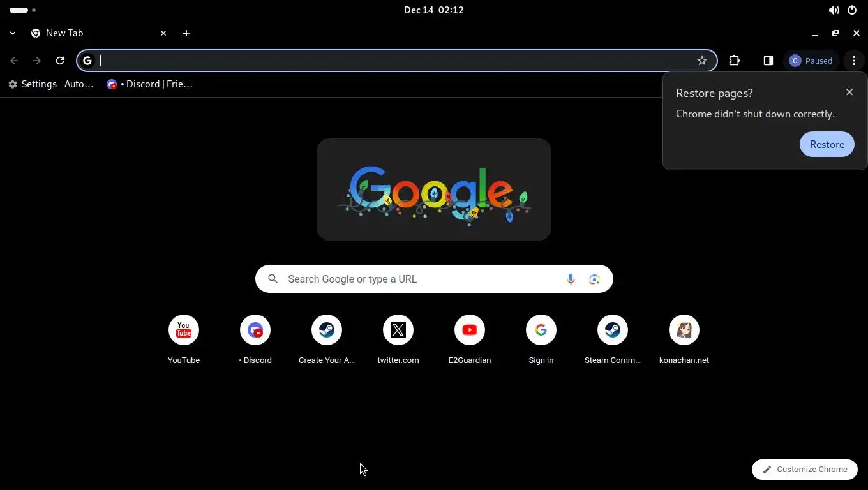Focus the Search Google or type a URL box
868x490 pixels.
point(434,279)
